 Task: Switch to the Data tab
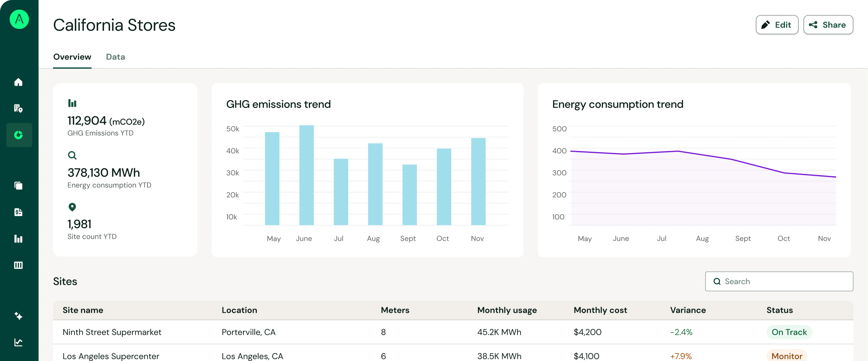point(115,57)
